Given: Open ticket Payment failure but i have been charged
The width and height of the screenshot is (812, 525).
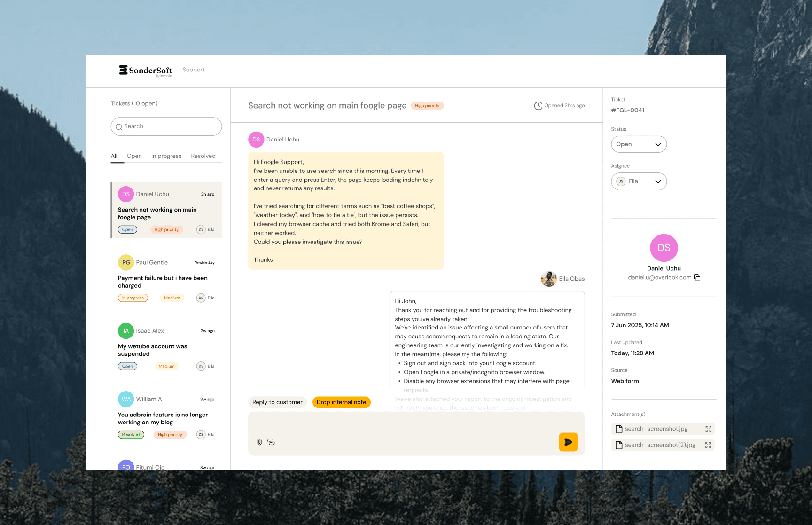Looking at the screenshot, I should (x=166, y=279).
